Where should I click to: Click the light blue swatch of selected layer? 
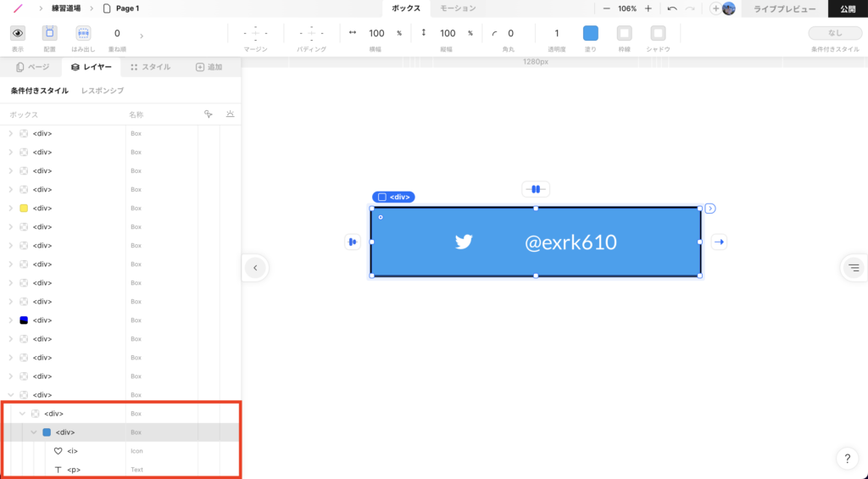47,432
